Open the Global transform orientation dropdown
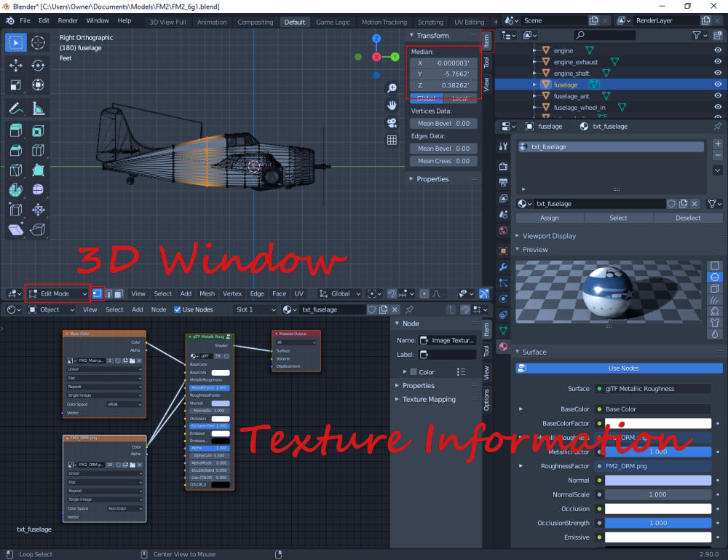 [x=339, y=294]
